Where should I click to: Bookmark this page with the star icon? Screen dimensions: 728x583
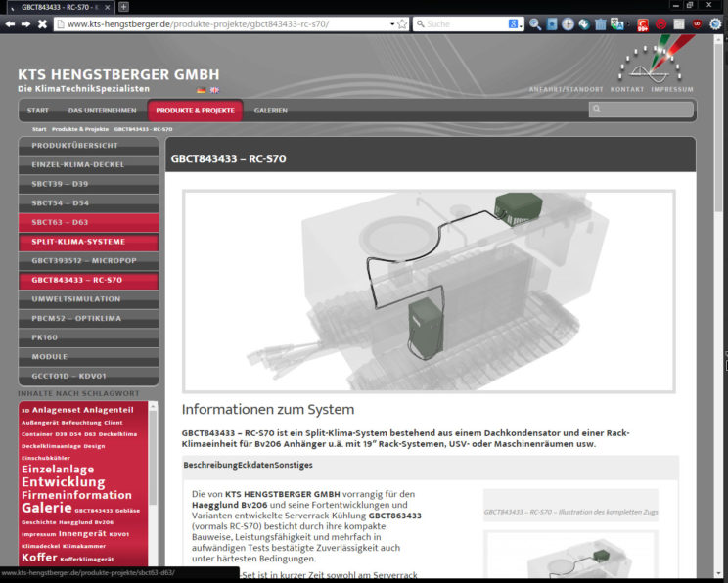[x=402, y=24]
